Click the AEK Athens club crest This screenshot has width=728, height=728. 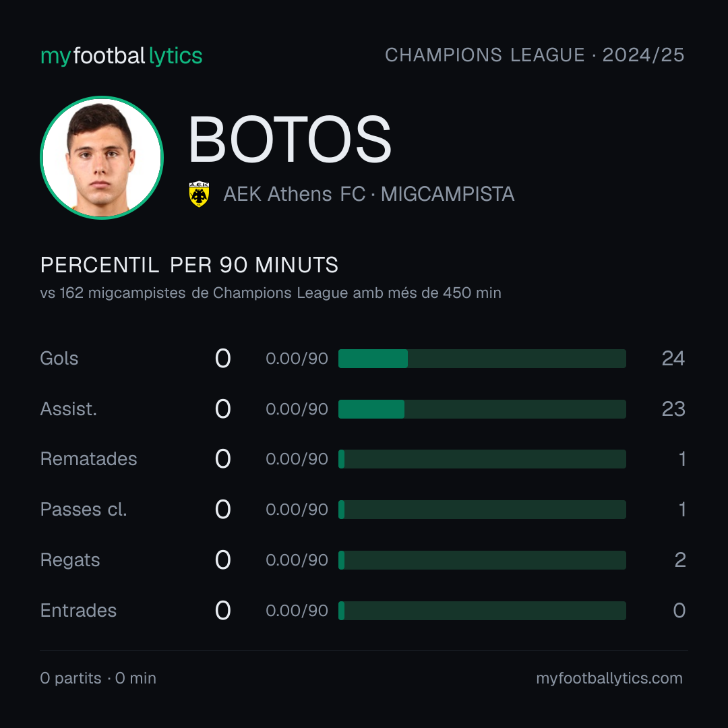coord(199,194)
